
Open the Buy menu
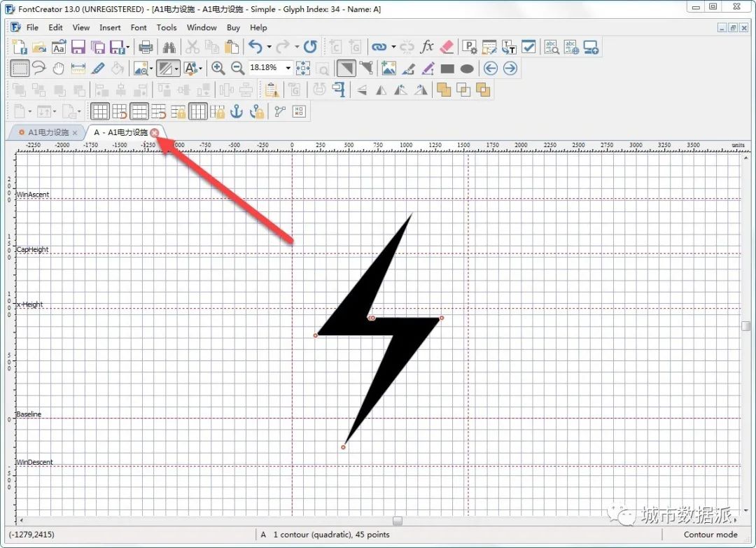[x=233, y=27]
